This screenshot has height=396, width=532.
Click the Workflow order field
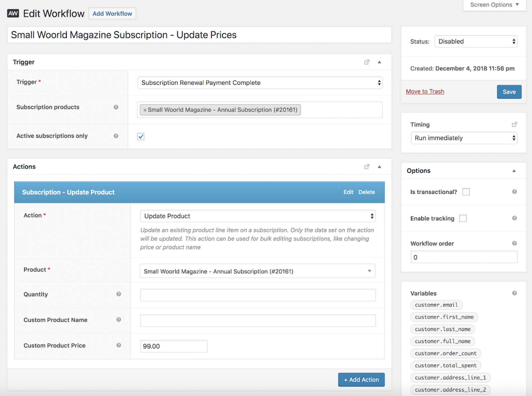[x=464, y=257]
